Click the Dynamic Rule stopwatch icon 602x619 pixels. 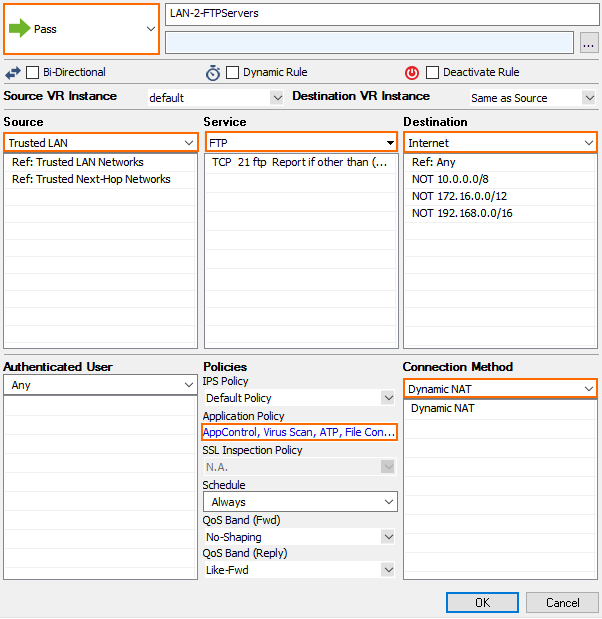[x=213, y=73]
